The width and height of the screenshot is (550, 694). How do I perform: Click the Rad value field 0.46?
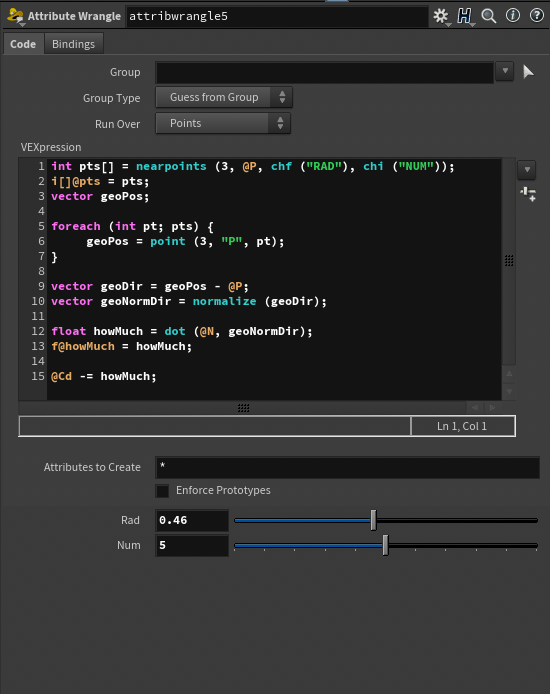192,520
